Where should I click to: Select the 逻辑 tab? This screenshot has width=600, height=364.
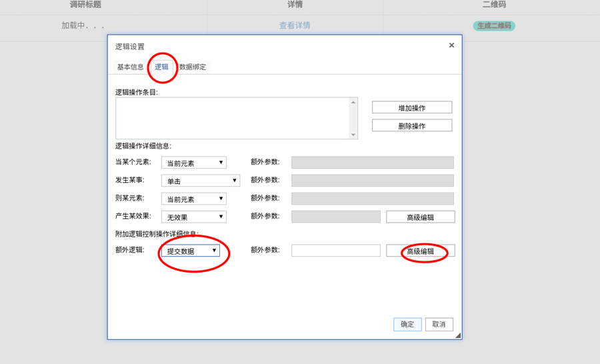(161, 67)
